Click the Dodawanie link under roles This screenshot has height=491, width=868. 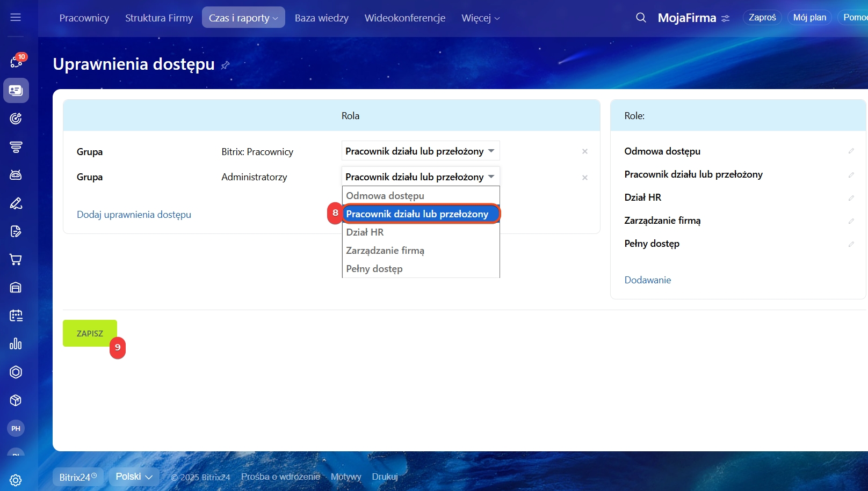coord(647,280)
